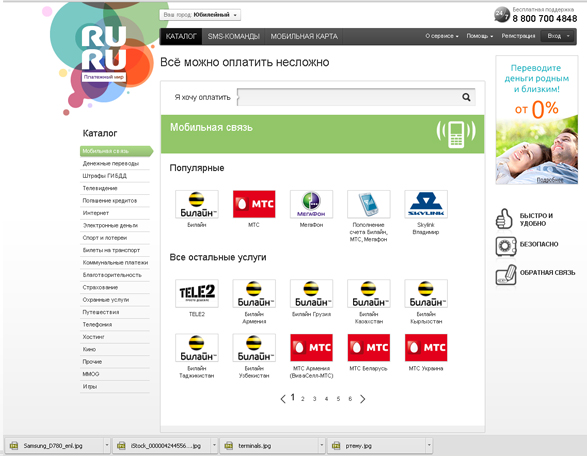Choose the Билайн Таджикистан logo
This screenshot has width=587, height=456.
pyautogui.click(x=197, y=348)
